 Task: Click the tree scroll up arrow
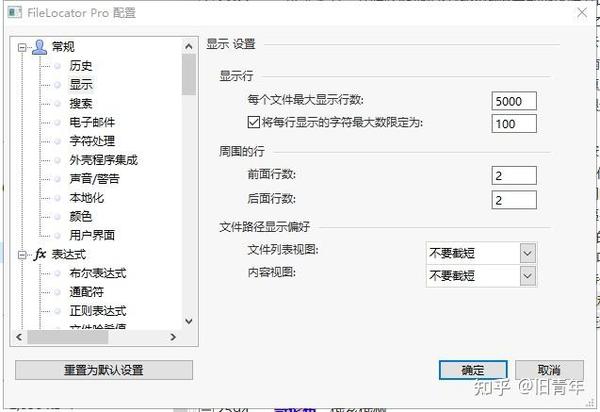pos(189,47)
